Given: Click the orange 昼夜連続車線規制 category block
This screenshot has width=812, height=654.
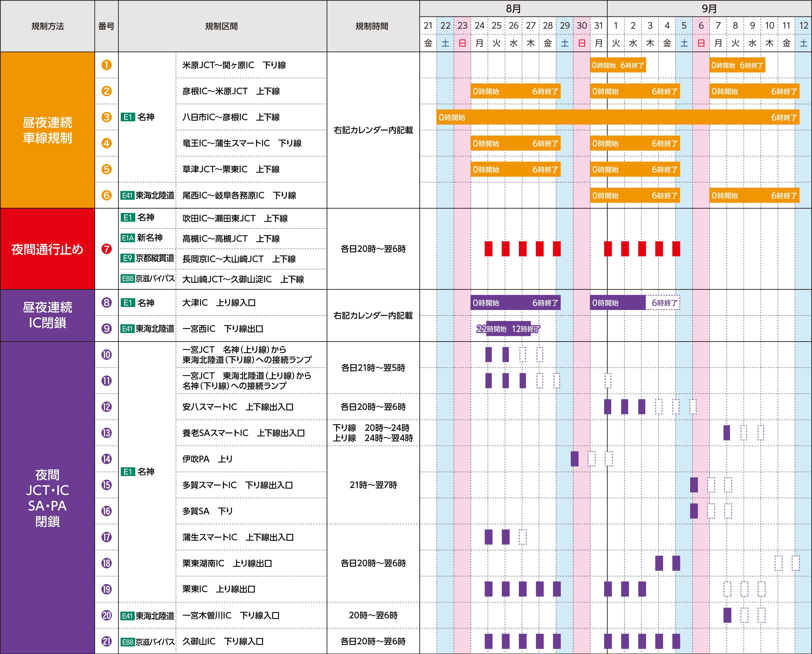Looking at the screenshot, I should pos(48,130).
